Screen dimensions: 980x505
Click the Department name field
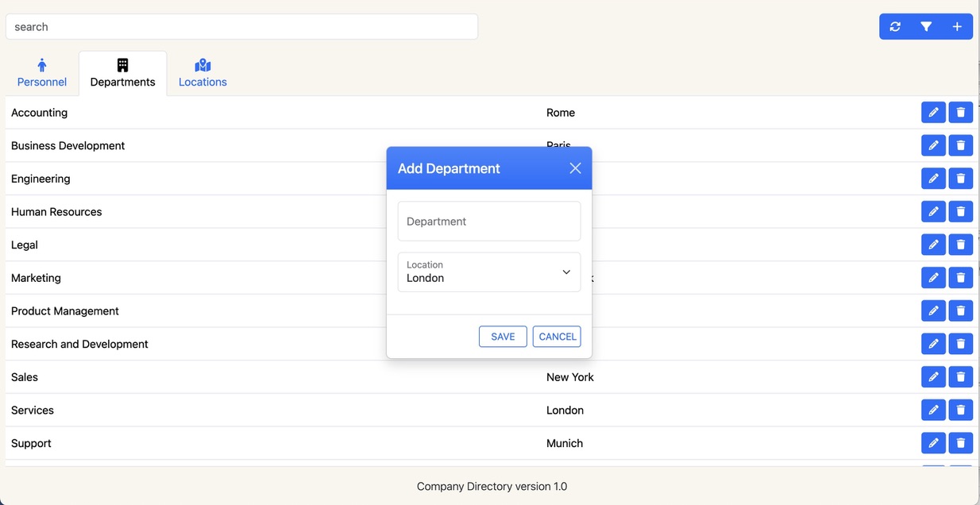488,221
